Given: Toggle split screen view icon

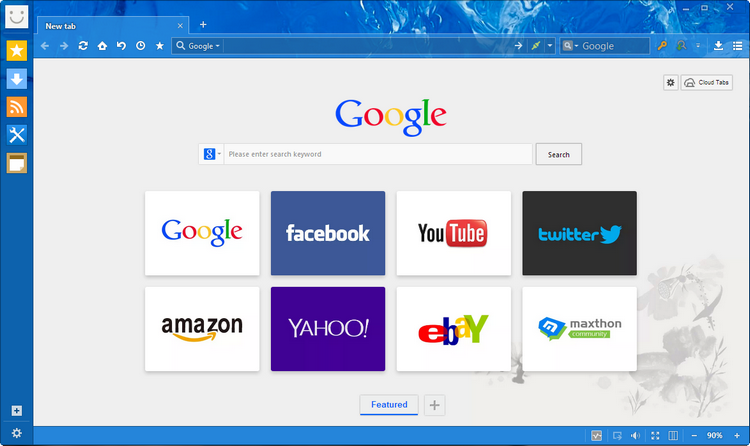Looking at the screenshot, I should [673, 435].
